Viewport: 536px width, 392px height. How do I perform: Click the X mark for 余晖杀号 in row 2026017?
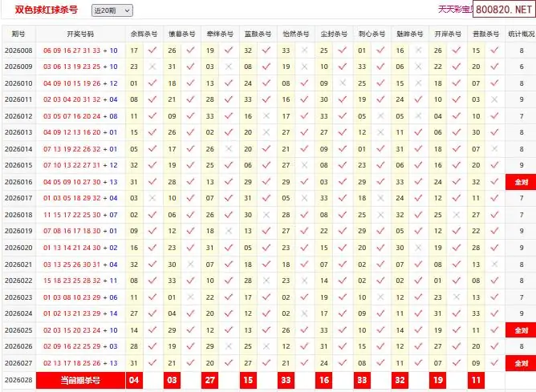(x=152, y=198)
